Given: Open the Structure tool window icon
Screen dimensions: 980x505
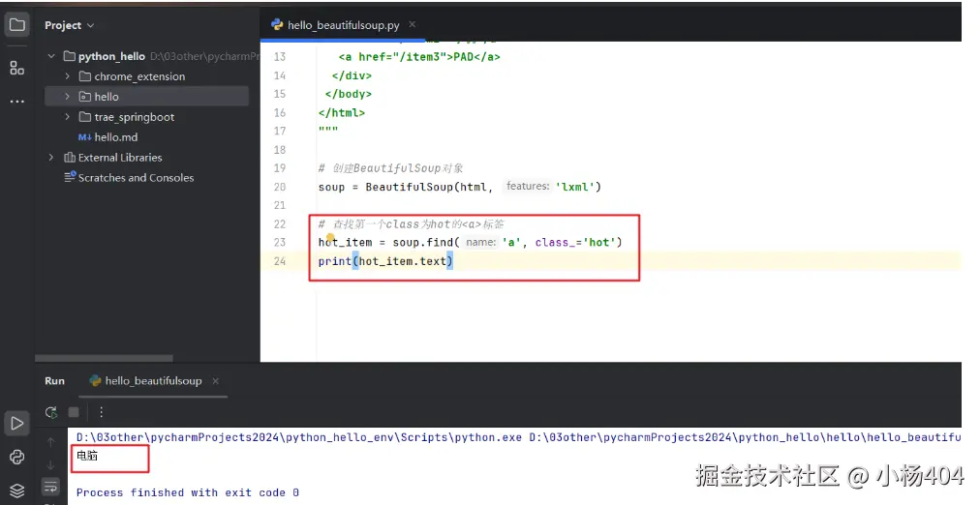Looking at the screenshot, I should (16, 68).
